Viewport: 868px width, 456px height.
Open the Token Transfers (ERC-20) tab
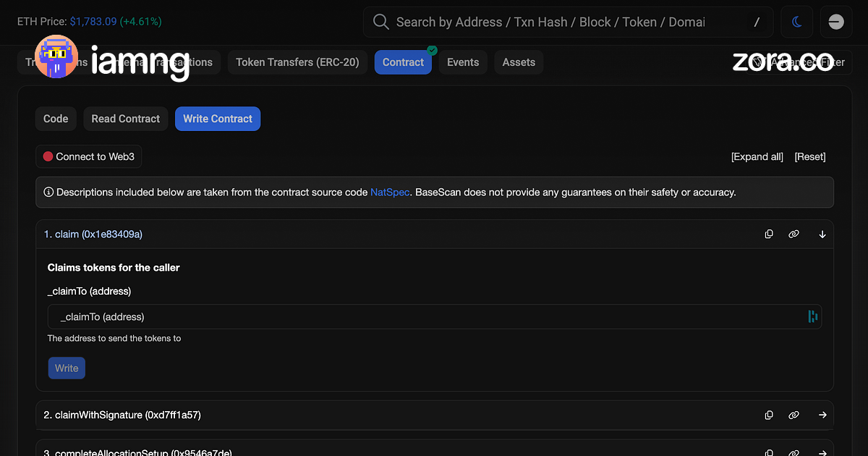click(297, 62)
